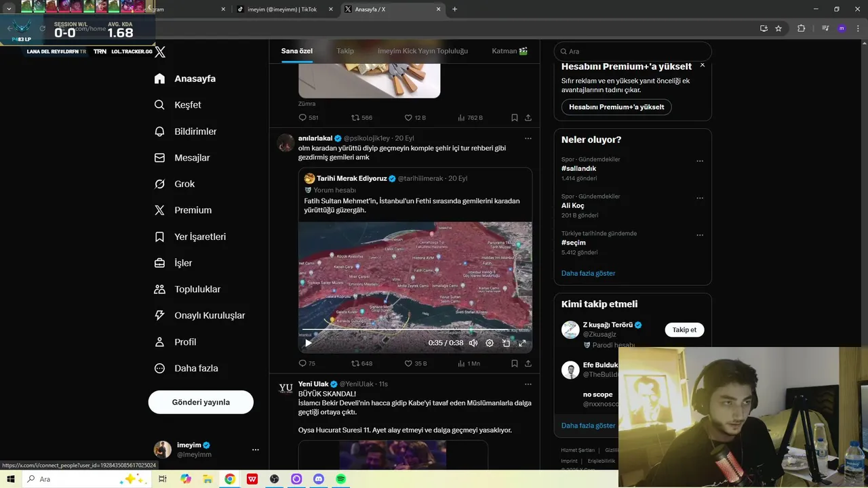The image size is (868, 488).
Task: Play the embedded map video
Action: click(309, 343)
